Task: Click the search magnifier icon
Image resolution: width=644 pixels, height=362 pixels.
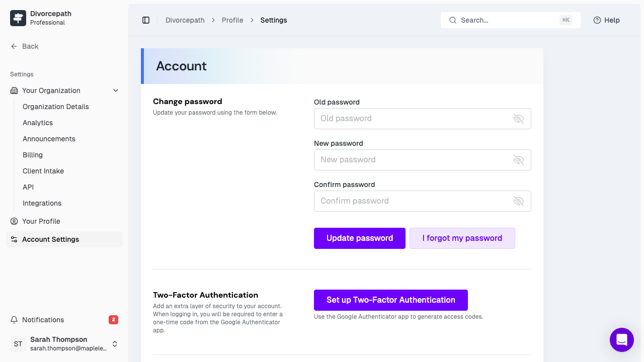Action: coord(452,20)
